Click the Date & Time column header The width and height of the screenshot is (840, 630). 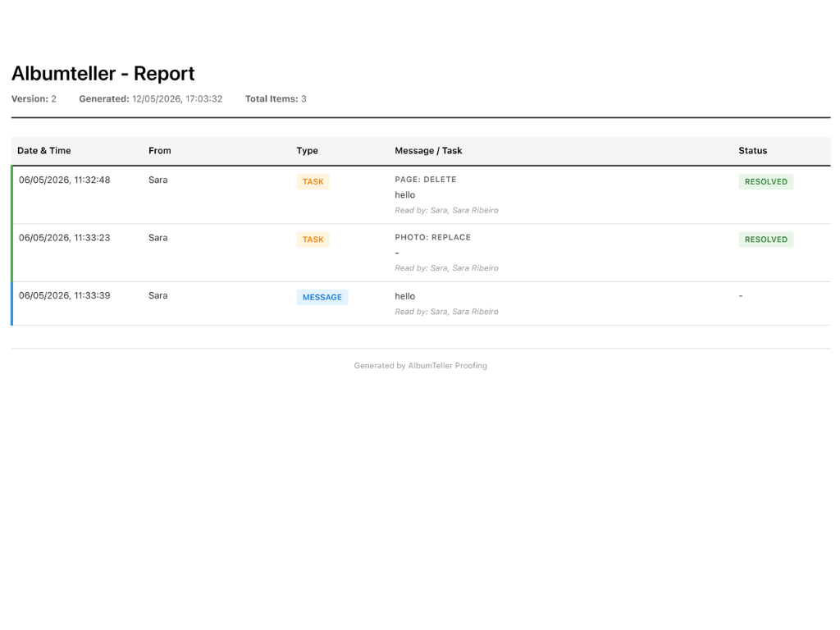pos(44,151)
